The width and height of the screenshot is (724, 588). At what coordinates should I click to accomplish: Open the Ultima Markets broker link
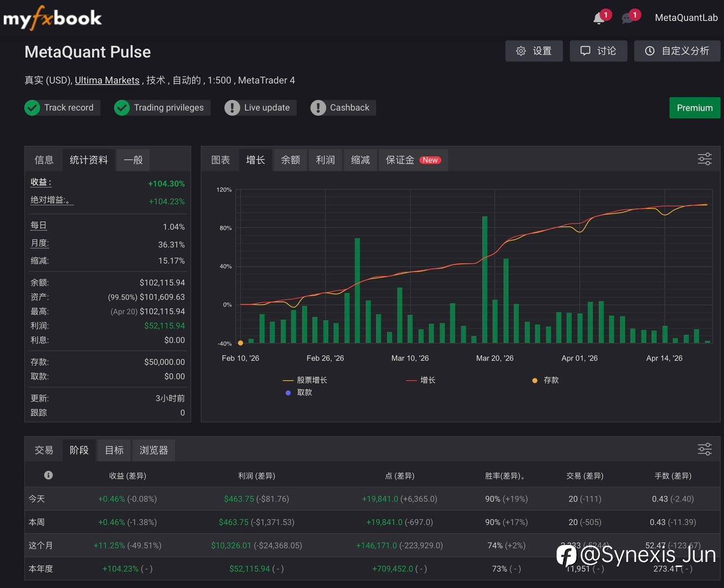(107, 80)
